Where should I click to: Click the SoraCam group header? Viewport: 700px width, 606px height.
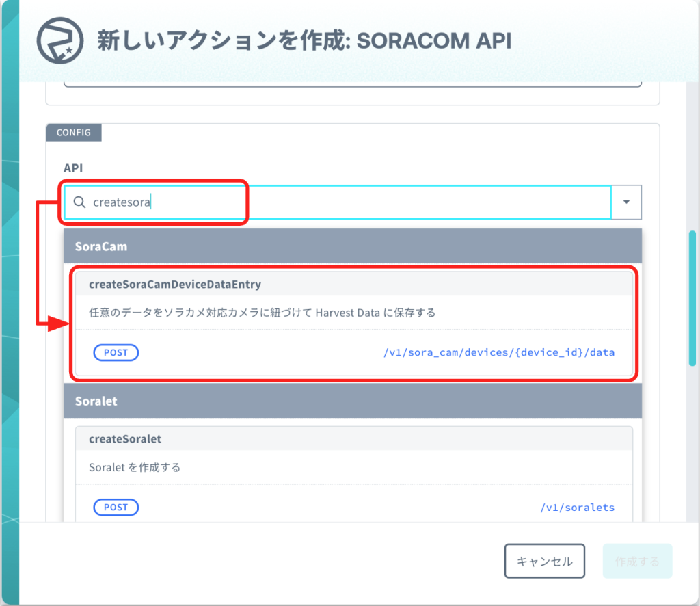(353, 246)
